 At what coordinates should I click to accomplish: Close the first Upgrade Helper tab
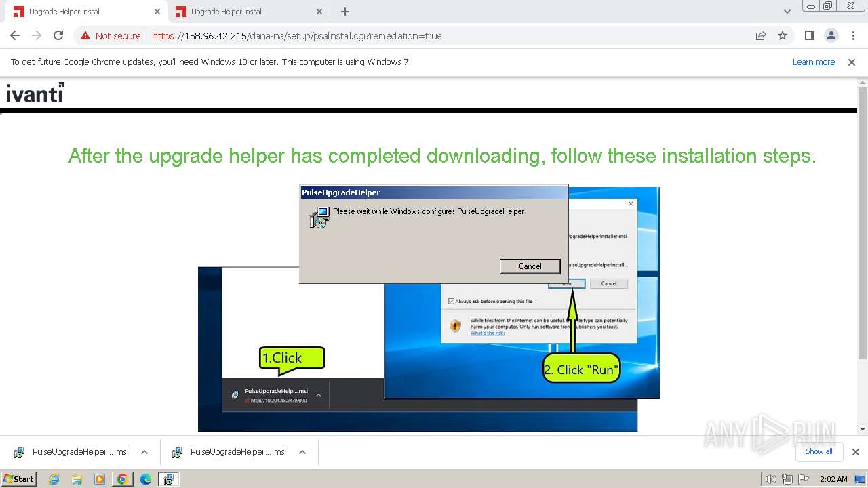coord(157,12)
